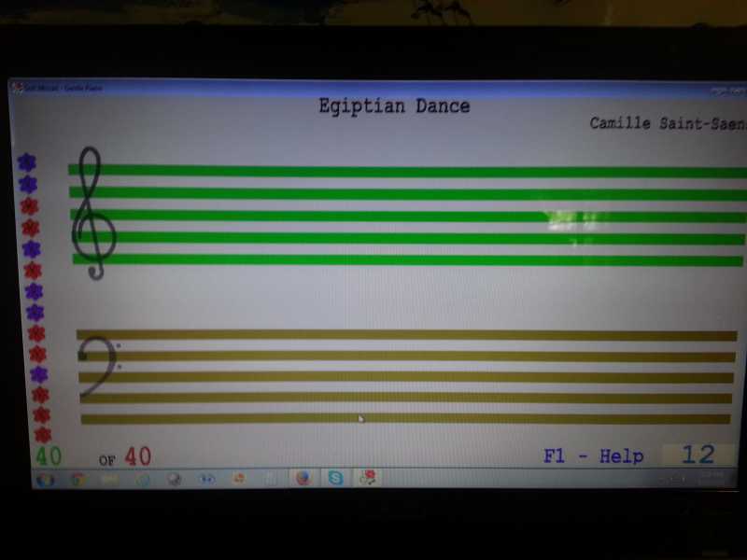Image resolution: width=747 pixels, height=560 pixels.
Task: Click the red total number '40'
Action: click(137, 456)
